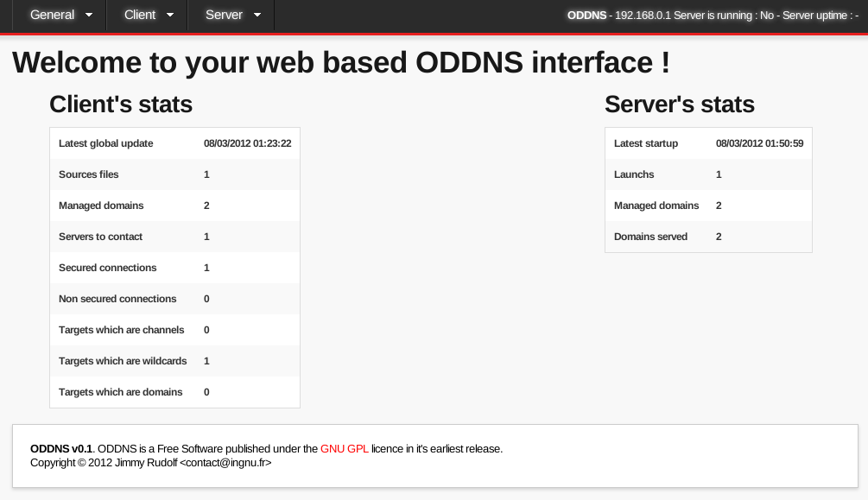Click the ODDNS name in the top status bar

click(586, 16)
